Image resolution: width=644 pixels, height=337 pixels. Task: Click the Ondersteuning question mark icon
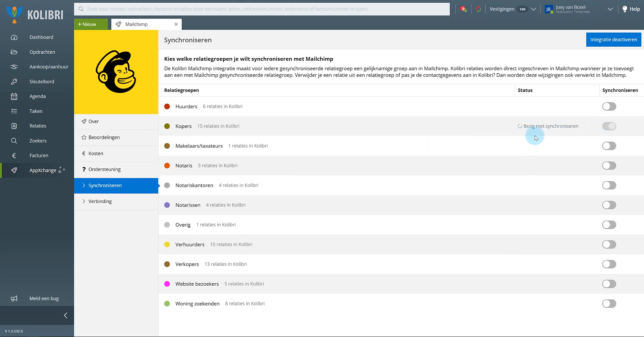[84, 169]
